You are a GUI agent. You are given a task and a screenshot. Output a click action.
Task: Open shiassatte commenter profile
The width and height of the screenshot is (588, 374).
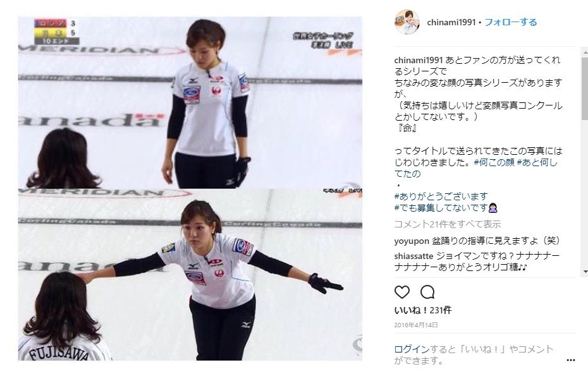[x=413, y=256]
